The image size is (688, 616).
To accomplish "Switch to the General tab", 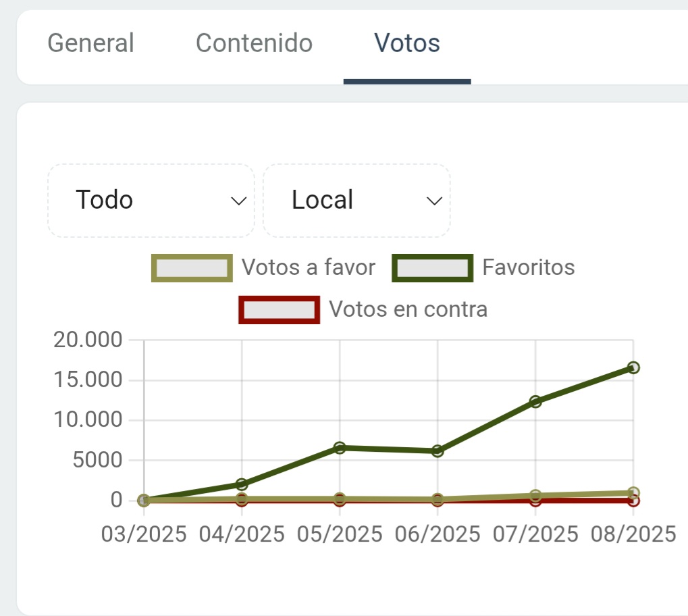I will pyautogui.click(x=90, y=43).
